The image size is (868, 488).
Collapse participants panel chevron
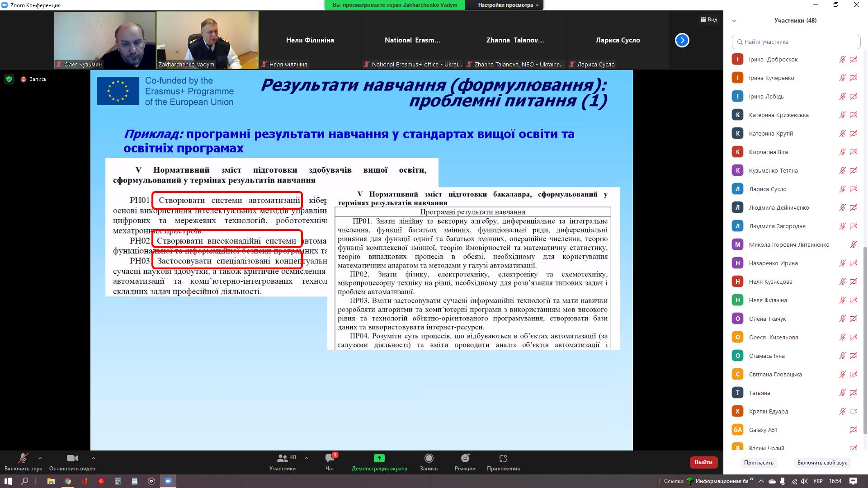pyautogui.click(x=734, y=21)
